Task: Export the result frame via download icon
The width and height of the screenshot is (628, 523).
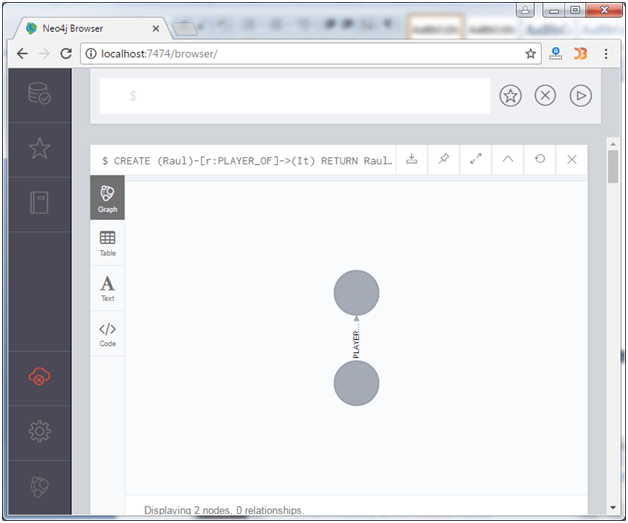Action: click(x=412, y=159)
